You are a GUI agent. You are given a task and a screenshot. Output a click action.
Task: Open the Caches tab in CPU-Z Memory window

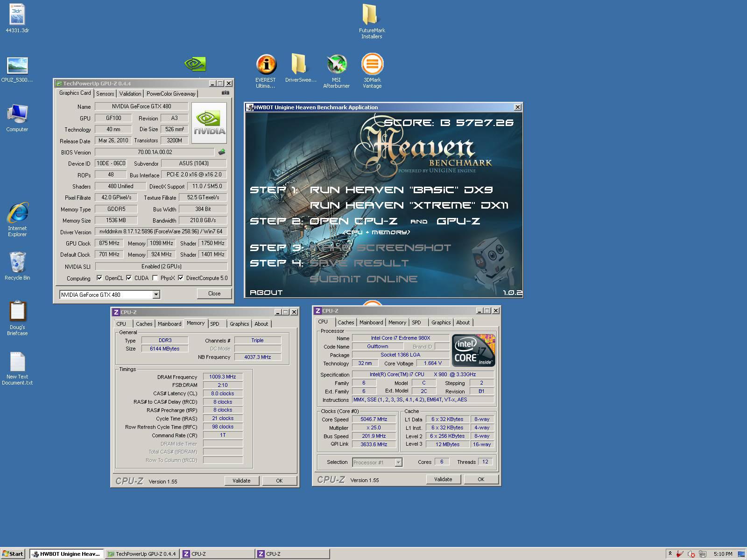pos(144,324)
